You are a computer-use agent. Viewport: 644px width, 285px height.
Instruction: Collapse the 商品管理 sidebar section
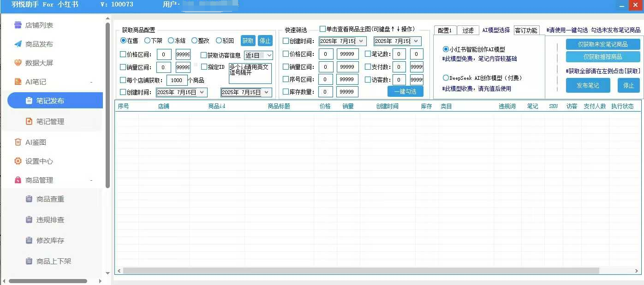point(91,180)
